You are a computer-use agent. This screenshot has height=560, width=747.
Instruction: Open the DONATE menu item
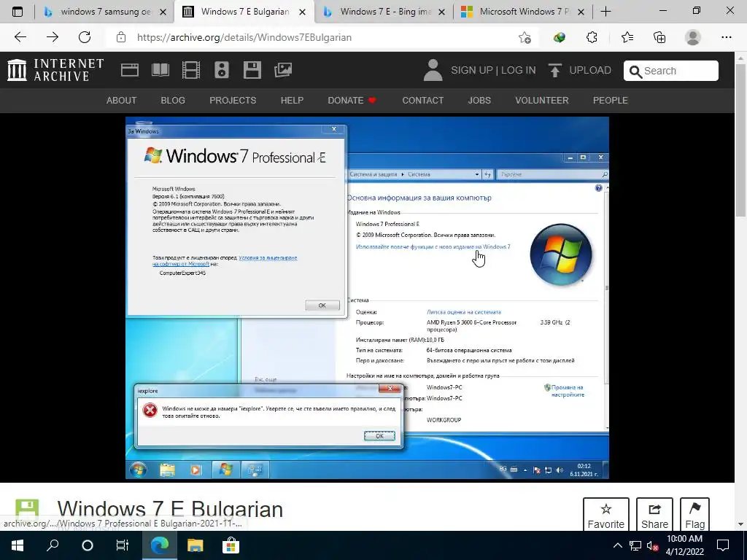(352, 101)
